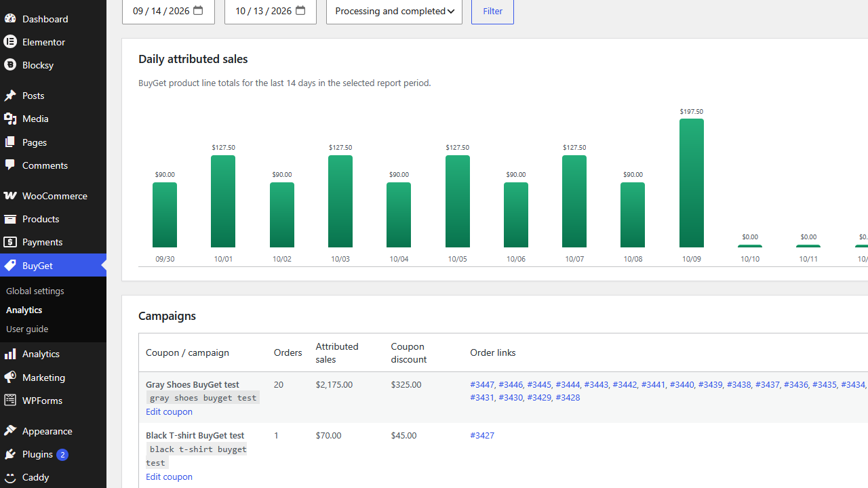Click the $2,175.00 attributed sales value
Image resolution: width=868 pixels, height=488 pixels.
(334, 384)
